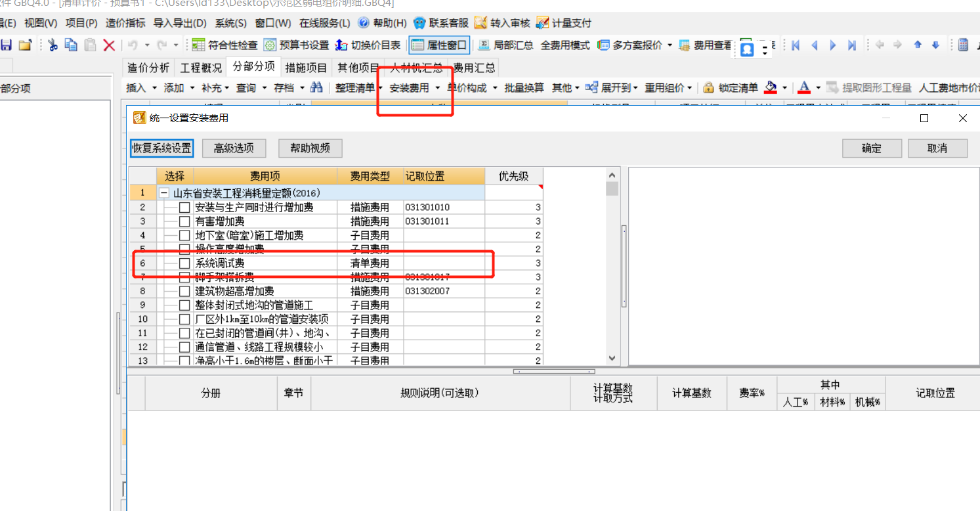Tick checkbox for 建筑物超高增加费
The height and width of the screenshot is (511, 980).
click(184, 291)
